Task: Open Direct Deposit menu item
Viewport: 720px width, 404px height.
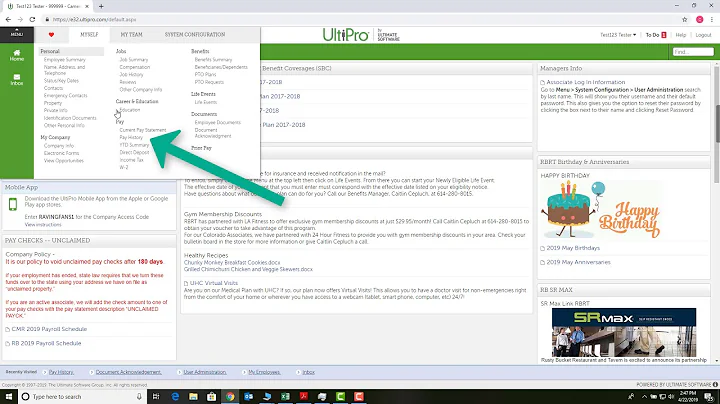Action: pyautogui.click(x=134, y=152)
